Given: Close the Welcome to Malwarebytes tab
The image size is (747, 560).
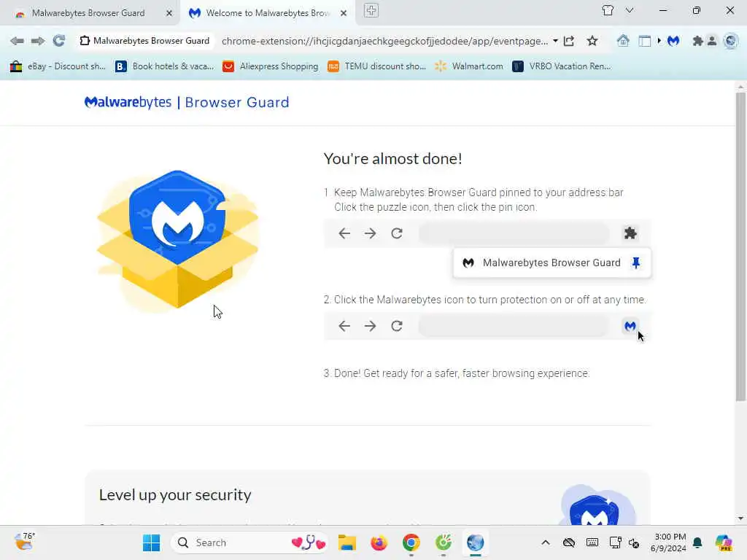Looking at the screenshot, I should tap(344, 13).
